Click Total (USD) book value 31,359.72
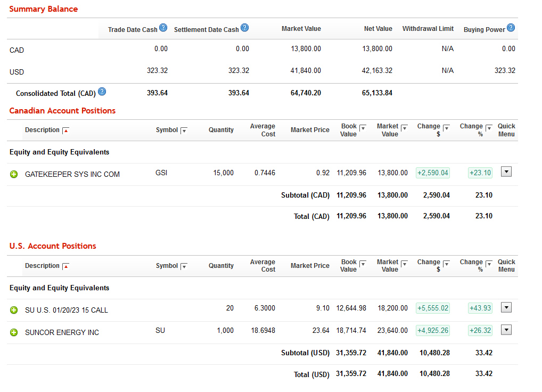542x392 pixels. (x=351, y=374)
